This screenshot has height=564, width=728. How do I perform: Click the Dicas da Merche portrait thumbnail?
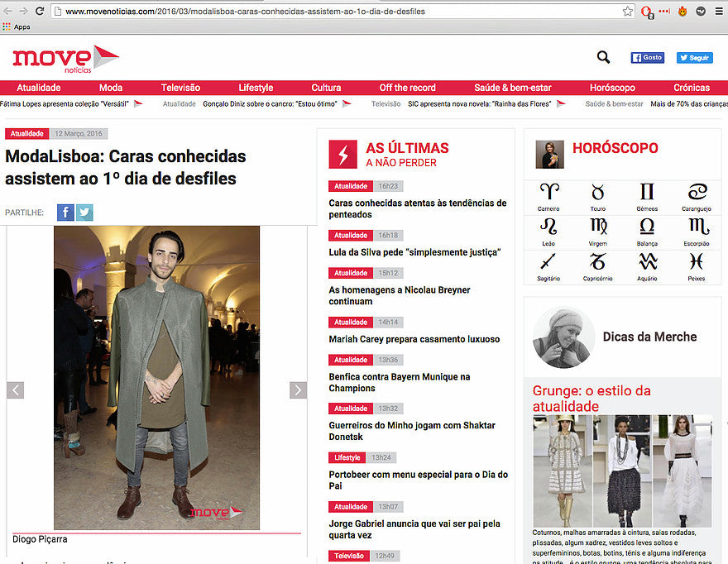point(563,337)
